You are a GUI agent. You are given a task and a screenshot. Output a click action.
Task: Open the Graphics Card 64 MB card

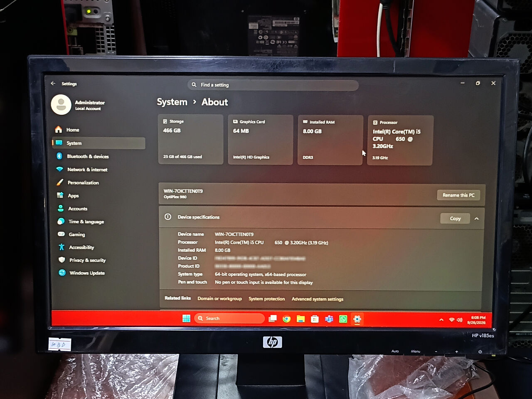coord(261,140)
